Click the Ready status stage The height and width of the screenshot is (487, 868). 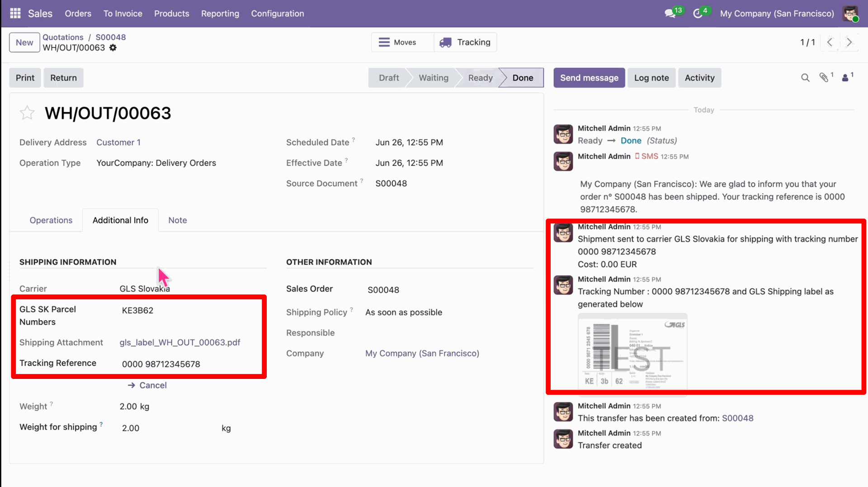480,78
